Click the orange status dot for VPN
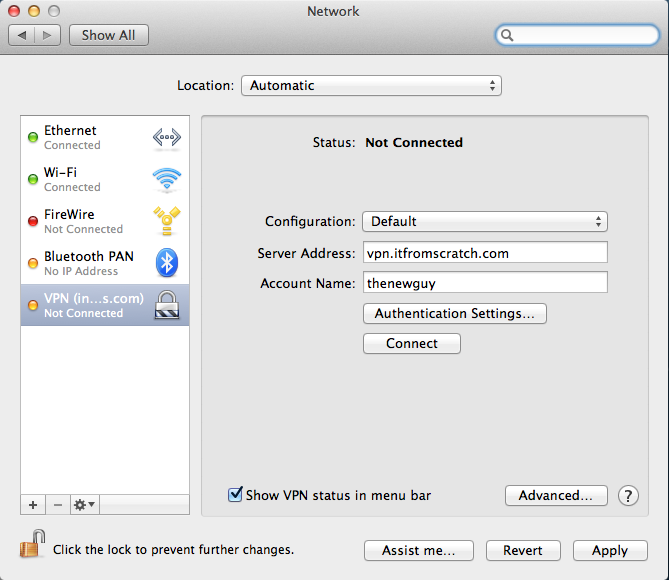 point(33,305)
